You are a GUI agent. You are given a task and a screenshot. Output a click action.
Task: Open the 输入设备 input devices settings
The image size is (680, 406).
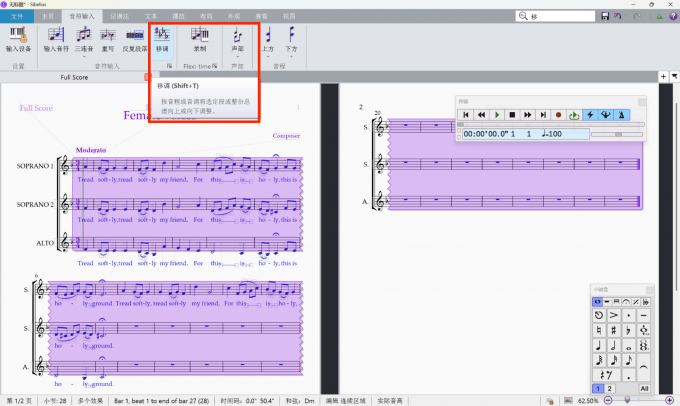[x=18, y=39]
